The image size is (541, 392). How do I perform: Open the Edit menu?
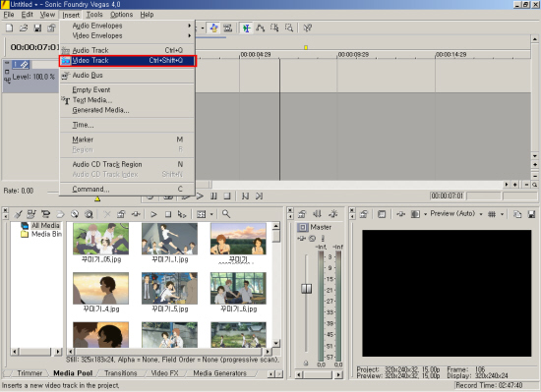[x=27, y=15]
